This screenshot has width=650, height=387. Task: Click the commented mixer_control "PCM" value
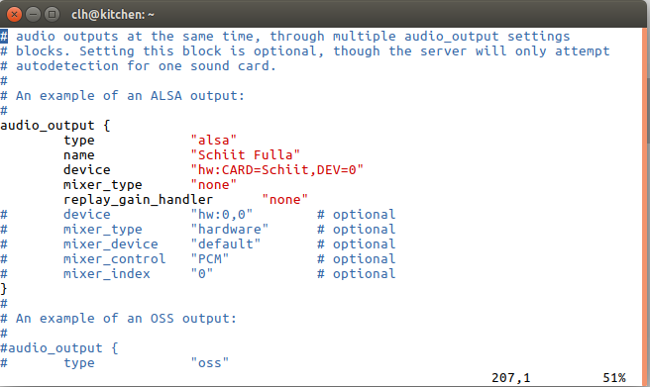pos(210,259)
